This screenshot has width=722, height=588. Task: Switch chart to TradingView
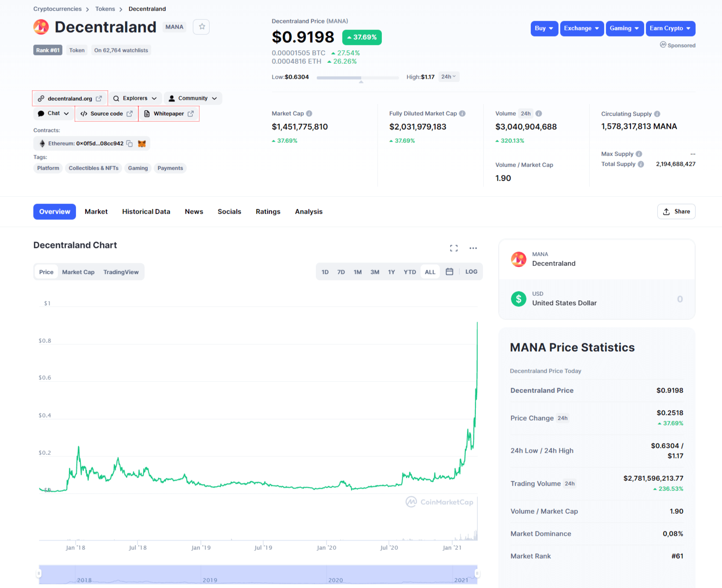coord(121,272)
